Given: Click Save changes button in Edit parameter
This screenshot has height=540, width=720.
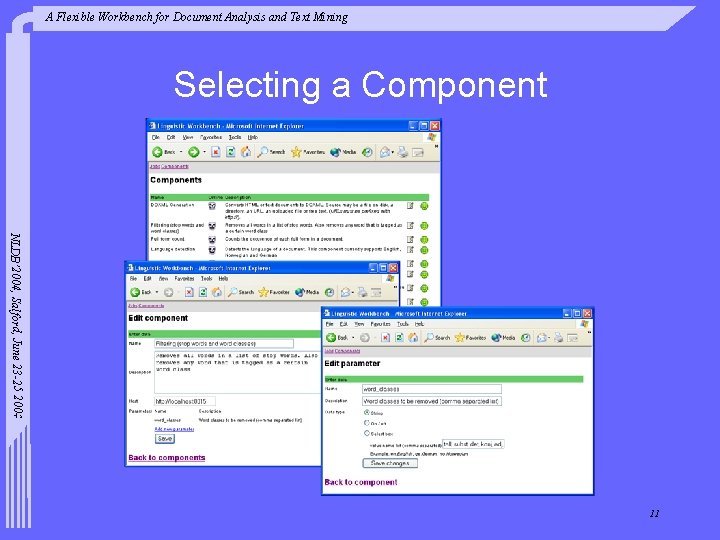Looking at the screenshot, I should (x=390, y=463).
